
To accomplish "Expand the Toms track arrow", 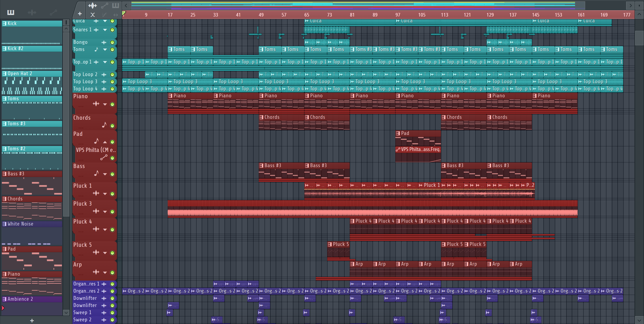I will tap(105, 49).
